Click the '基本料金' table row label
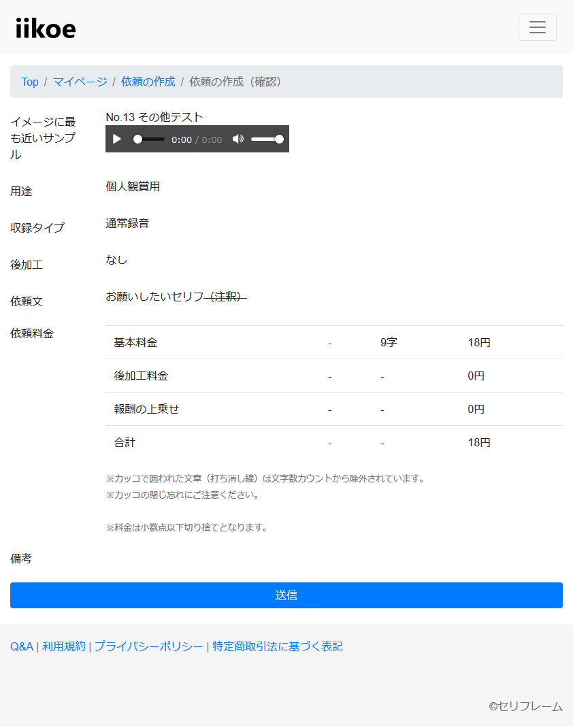This screenshot has height=728, width=573. [x=135, y=343]
